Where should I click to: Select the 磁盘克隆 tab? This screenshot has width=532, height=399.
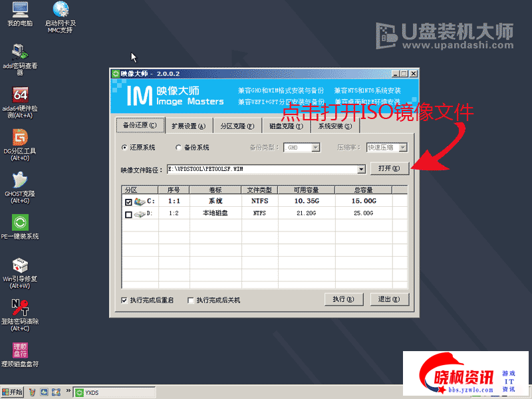pyautogui.click(x=286, y=126)
